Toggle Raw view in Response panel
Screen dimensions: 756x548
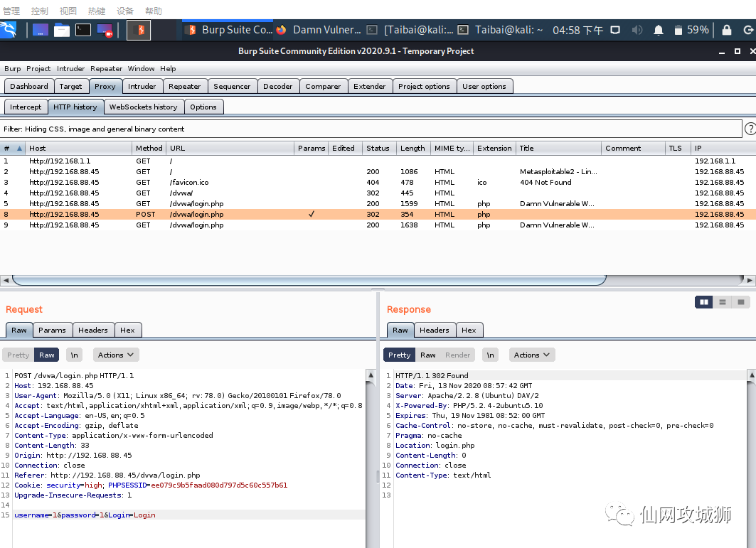(428, 355)
